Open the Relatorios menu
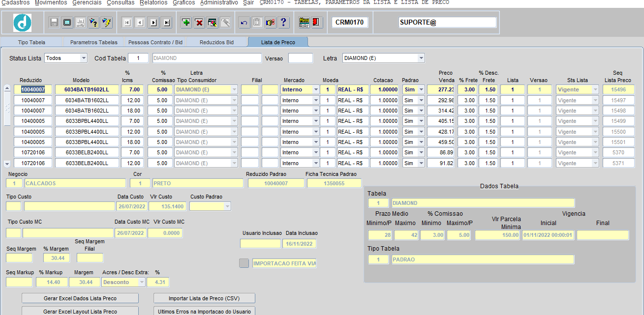This screenshot has height=315, width=644. (x=153, y=2)
